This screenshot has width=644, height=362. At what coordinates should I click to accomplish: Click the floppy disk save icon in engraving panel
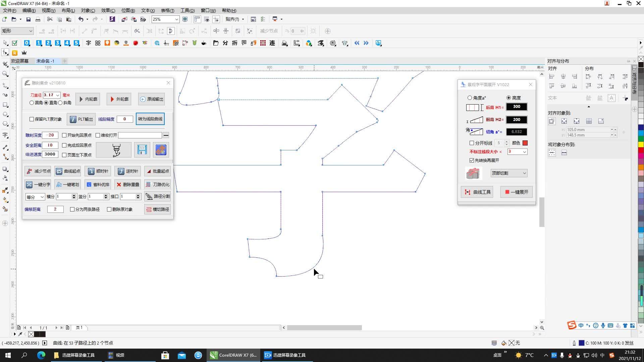point(142,150)
